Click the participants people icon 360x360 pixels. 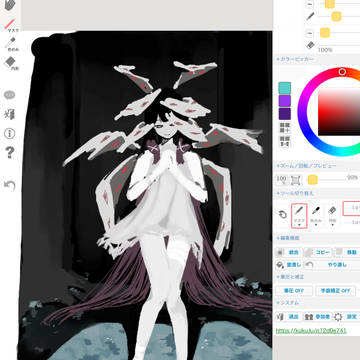pyautogui.click(x=309, y=316)
